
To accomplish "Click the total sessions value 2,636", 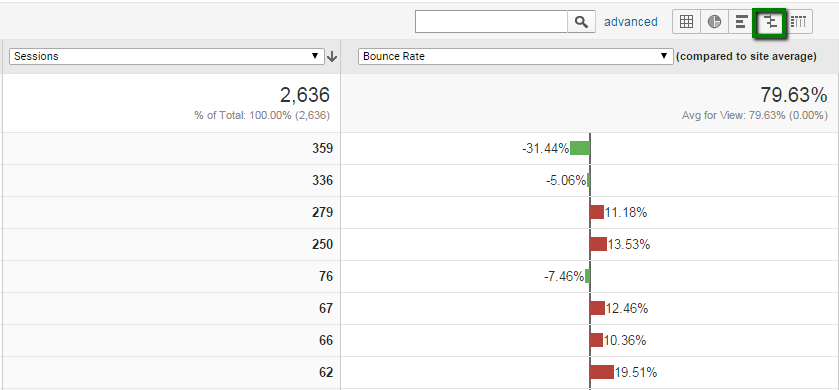I will point(304,95).
